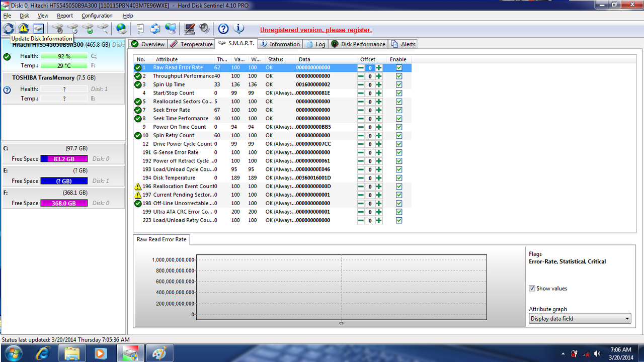
Task: Click the green health check icon for Hitachi disk
Action: (7, 57)
